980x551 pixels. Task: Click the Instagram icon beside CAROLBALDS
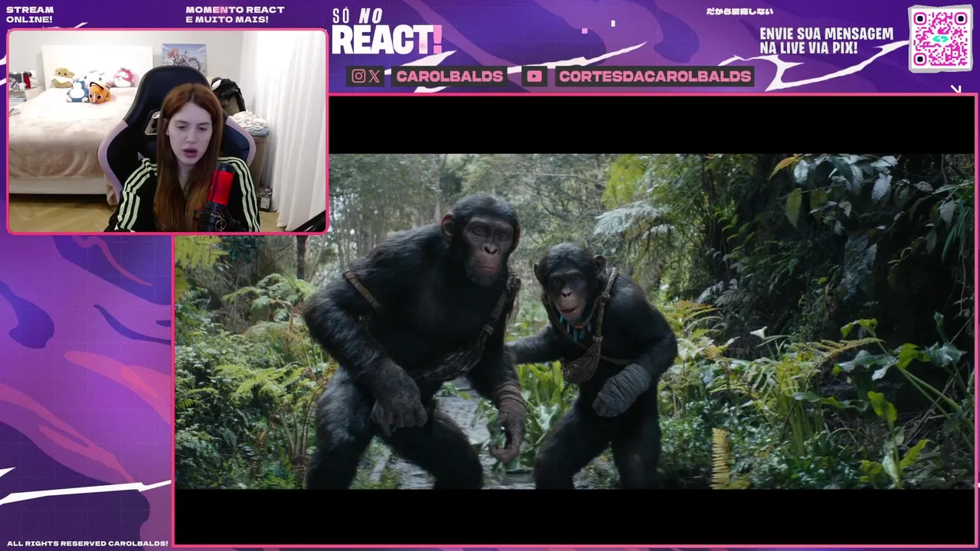coord(358,76)
